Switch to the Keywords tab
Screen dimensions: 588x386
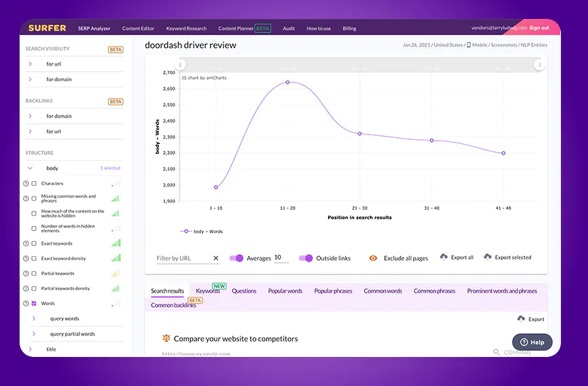208,291
